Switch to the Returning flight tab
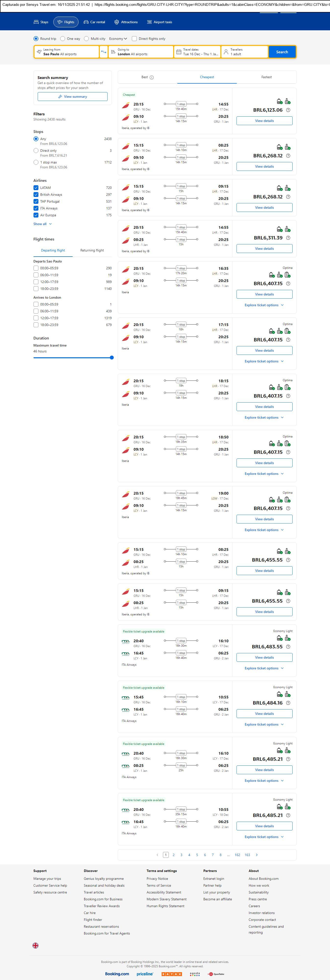The width and height of the screenshot is (330, 980). pos(92,250)
